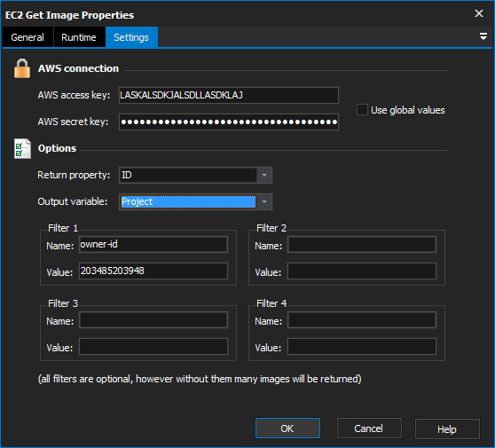
Task: Click the Filter 2 Name field
Action: 361,244
